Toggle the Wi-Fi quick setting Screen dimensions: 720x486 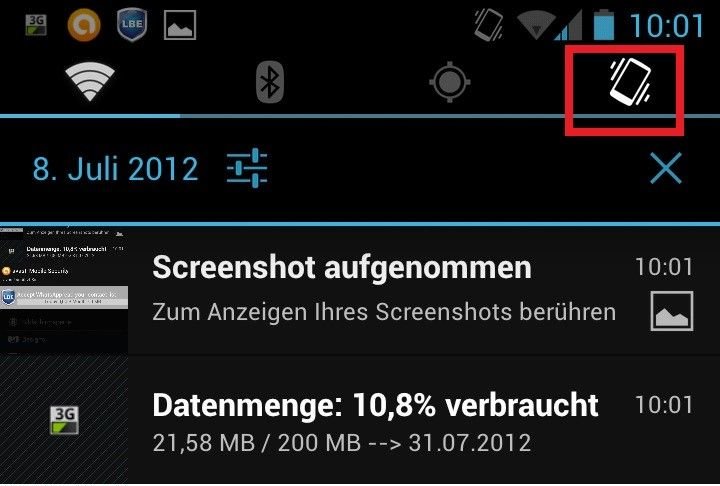point(90,82)
